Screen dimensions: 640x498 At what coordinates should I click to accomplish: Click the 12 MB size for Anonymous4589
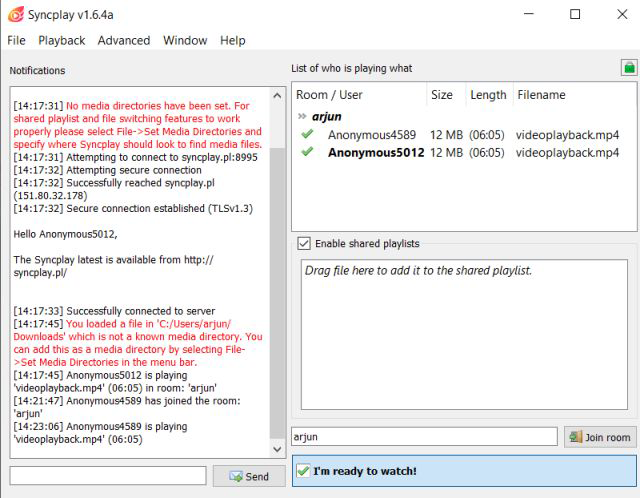tap(447, 135)
